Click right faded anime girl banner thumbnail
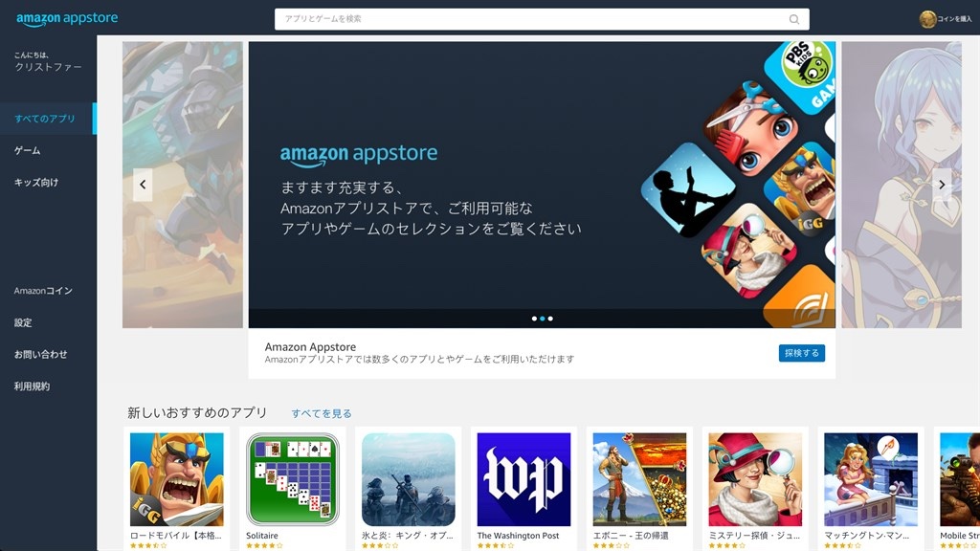The height and width of the screenshot is (551, 980). click(902, 185)
